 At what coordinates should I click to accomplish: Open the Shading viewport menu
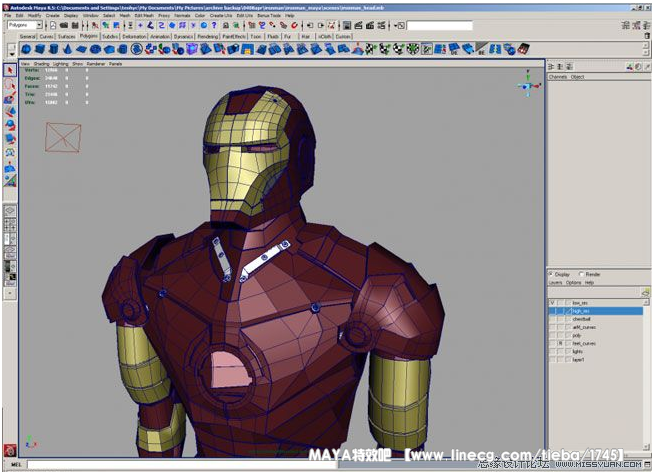pos(42,64)
